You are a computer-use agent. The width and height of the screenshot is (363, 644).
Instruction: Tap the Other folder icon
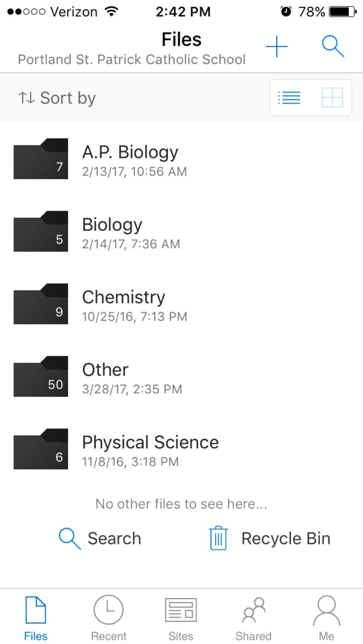pyautogui.click(x=41, y=376)
